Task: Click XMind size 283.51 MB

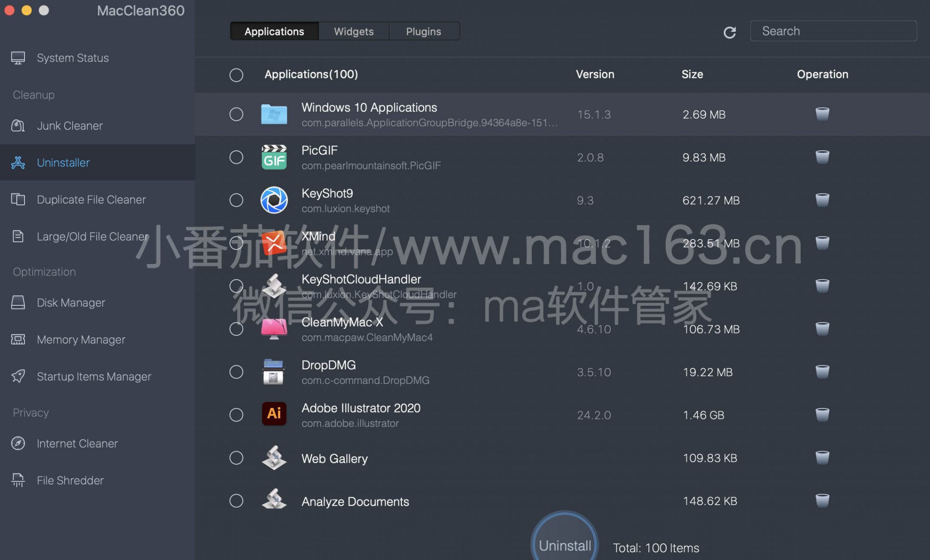Action: [x=711, y=244]
